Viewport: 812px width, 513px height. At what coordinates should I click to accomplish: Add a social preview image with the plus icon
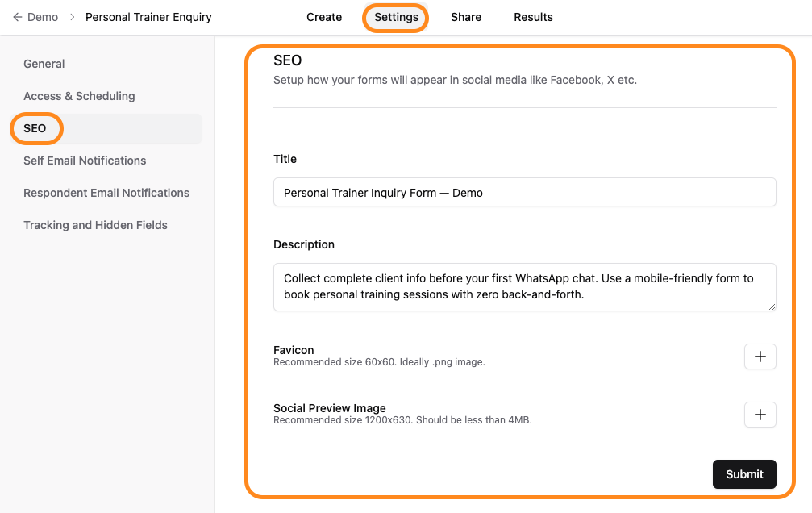[x=760, y=414]
